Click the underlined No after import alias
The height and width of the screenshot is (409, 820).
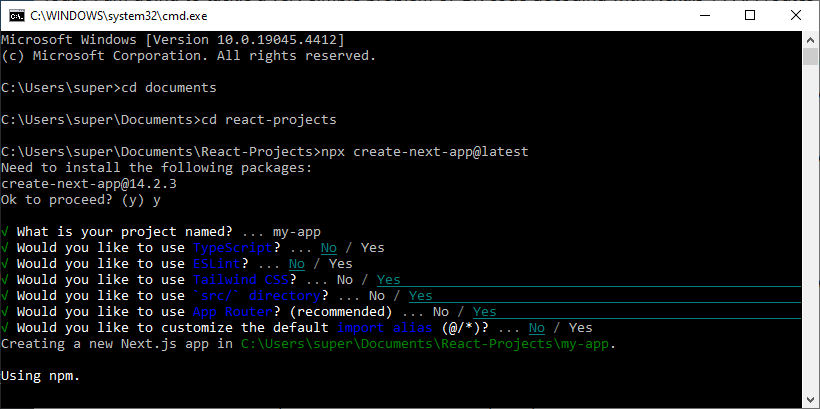point(537,328)
